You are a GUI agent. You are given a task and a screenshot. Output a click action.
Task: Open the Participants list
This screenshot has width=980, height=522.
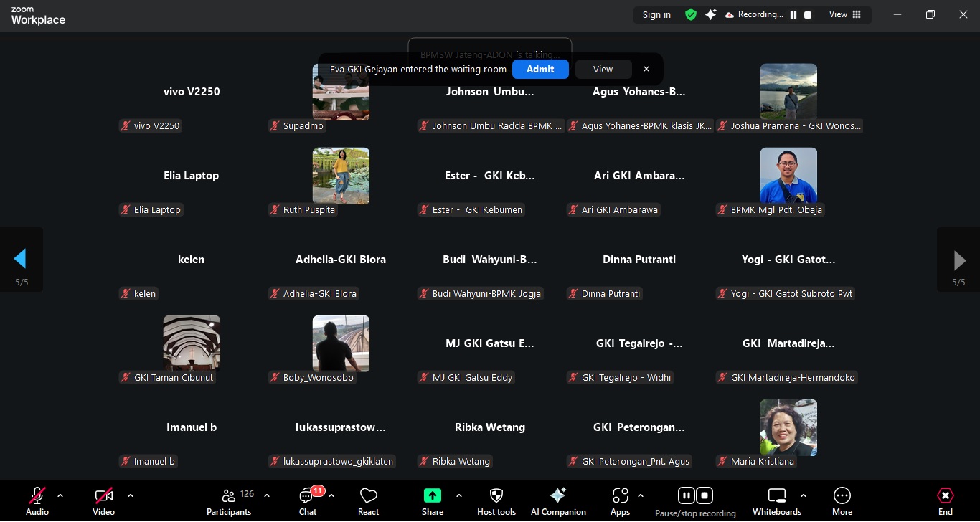229,496
